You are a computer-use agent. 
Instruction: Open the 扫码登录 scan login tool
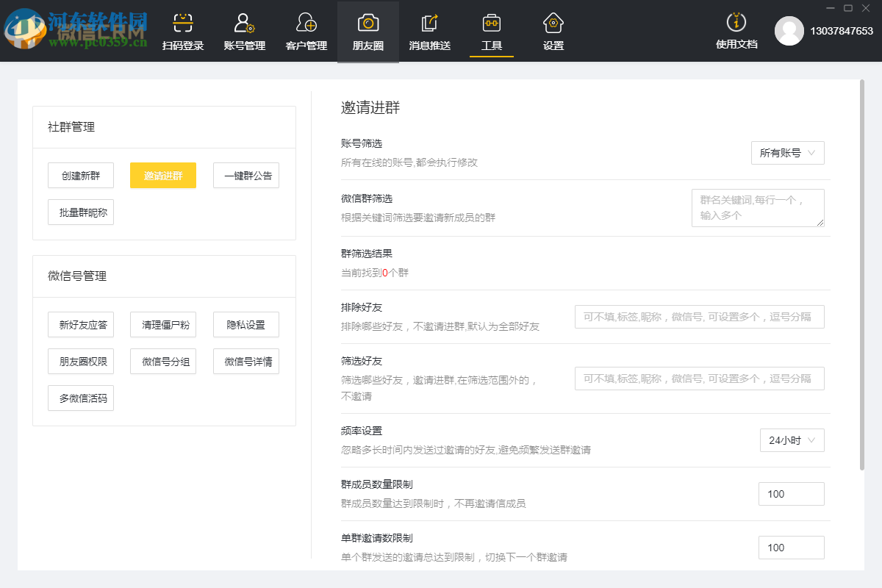coord(182,32)
